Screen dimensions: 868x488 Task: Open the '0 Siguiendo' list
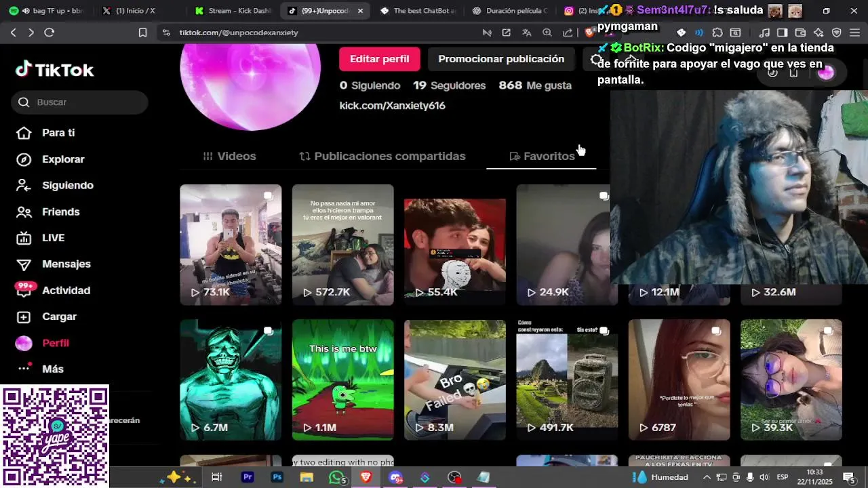click(x=370, y=85)
